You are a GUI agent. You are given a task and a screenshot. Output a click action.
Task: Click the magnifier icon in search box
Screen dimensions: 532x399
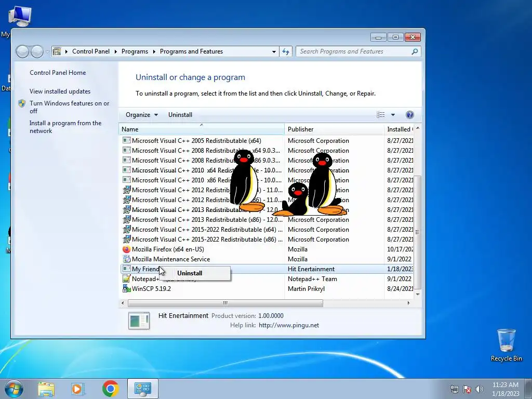pos(415,51)
